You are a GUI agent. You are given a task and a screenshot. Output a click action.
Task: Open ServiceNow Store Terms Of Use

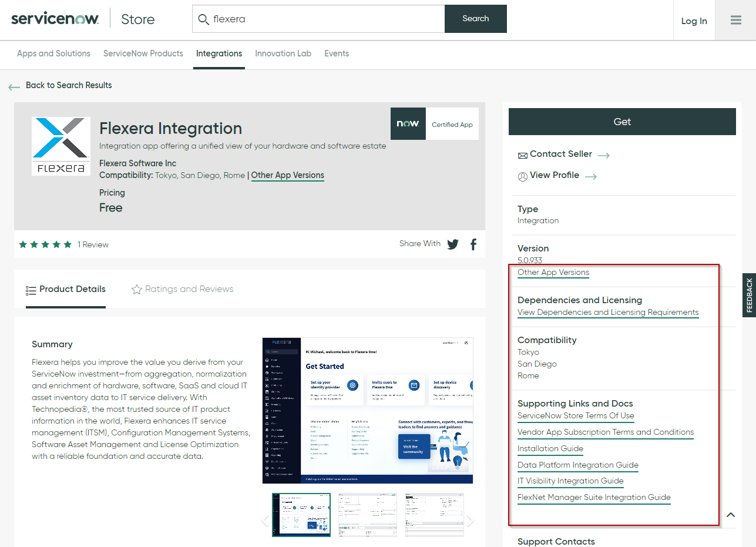click(576, 415)
